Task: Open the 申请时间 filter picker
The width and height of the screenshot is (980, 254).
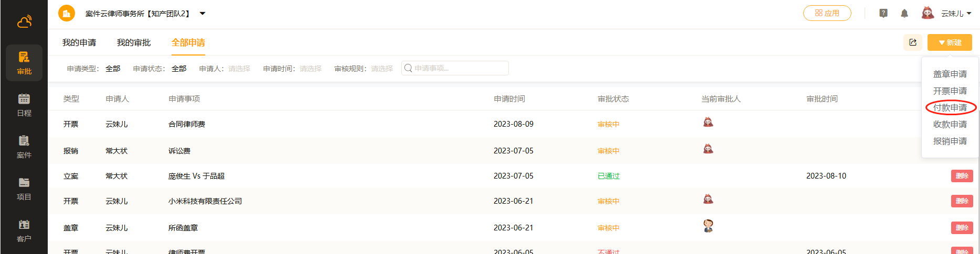Action: click(310, 69)
